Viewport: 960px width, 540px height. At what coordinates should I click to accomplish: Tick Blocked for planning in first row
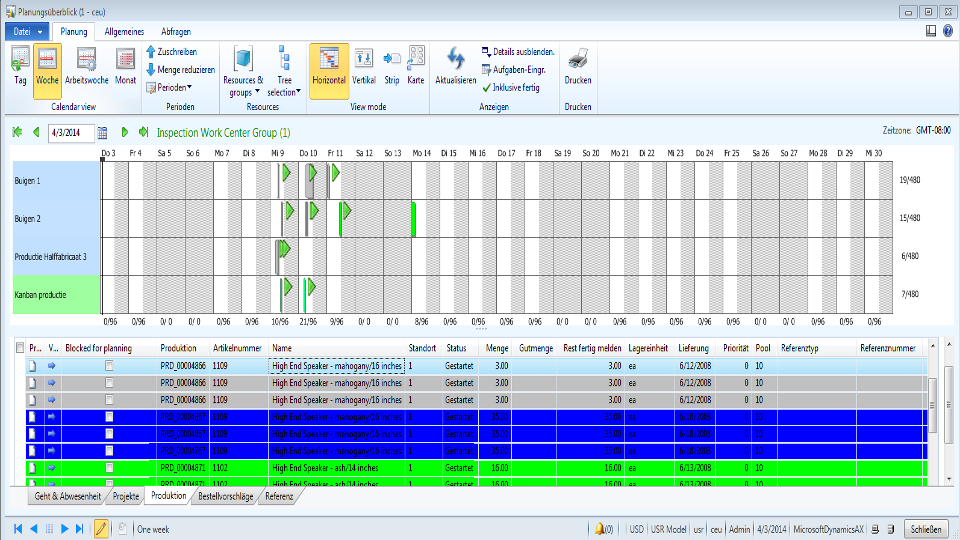110,367
